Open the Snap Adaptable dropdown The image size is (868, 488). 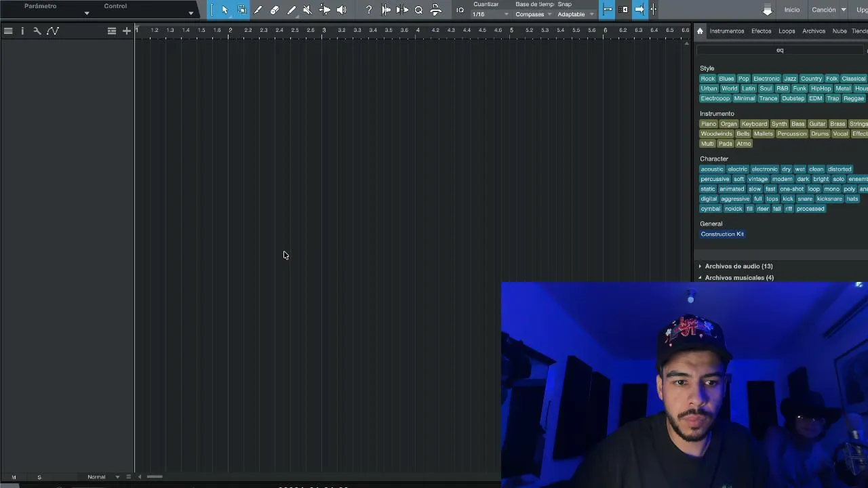point(576,14)
